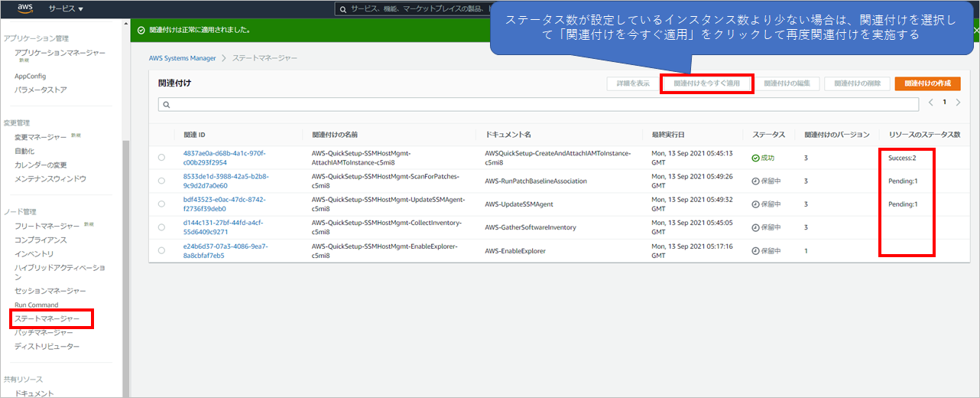This screenshot has height=398, width=980.
Task: Click AWS-EnableExplorer document name
Action: pyautogui.click(x=515, y=250)
